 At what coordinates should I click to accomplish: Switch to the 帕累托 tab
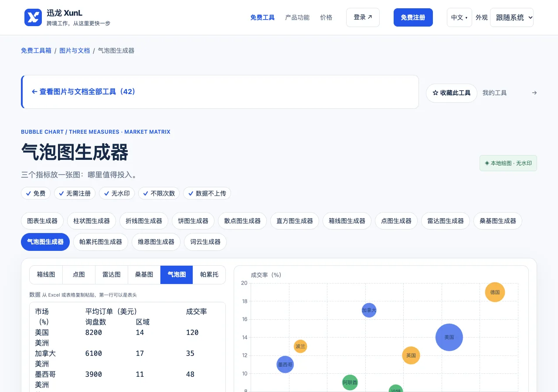[x=209, y=275]
